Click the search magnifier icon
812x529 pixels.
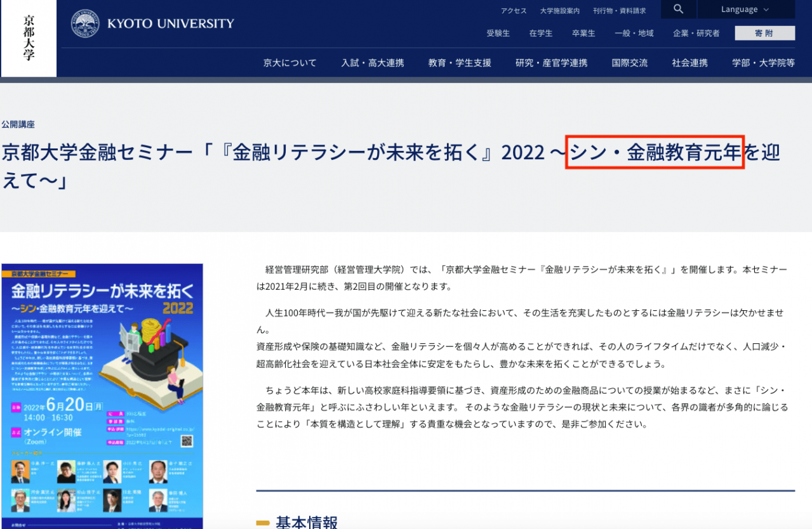679,9
